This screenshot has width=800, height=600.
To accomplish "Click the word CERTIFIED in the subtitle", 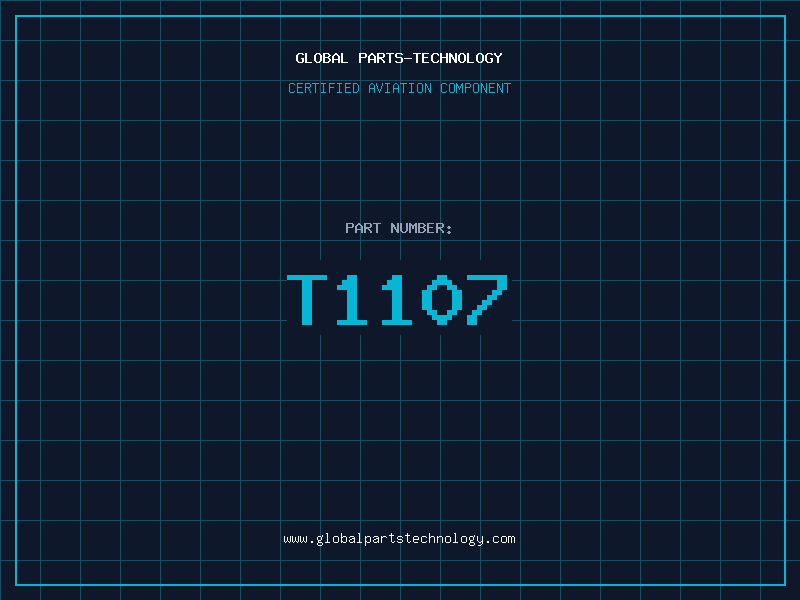I will click(324, 88).
